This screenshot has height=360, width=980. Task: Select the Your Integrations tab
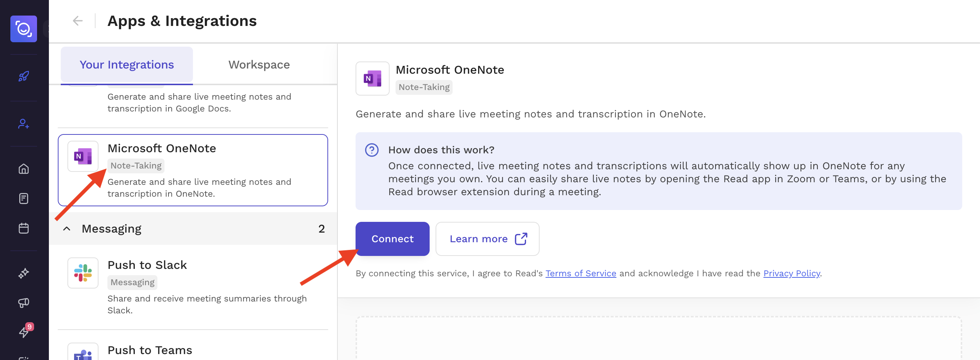(126, 64)
